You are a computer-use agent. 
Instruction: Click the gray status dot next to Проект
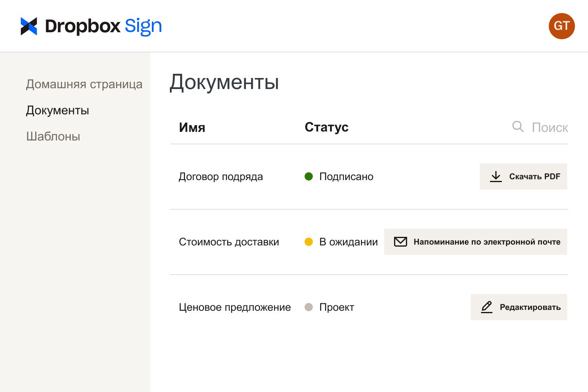coord(309,307)
